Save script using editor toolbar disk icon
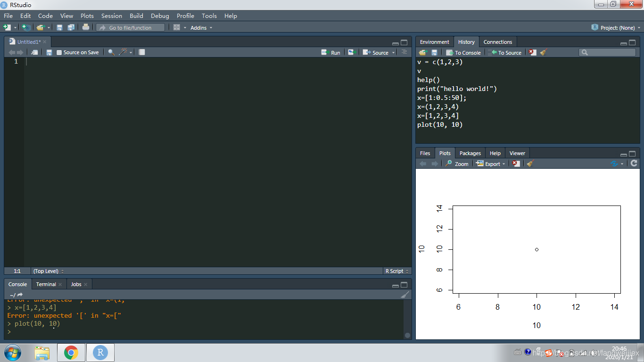 pos(49,52)
